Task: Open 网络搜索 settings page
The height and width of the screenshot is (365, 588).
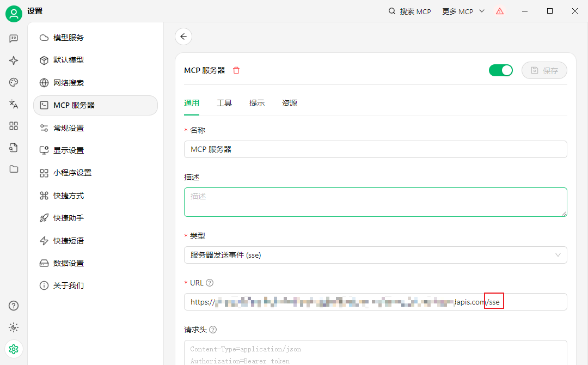Action: tap(96, 82)
